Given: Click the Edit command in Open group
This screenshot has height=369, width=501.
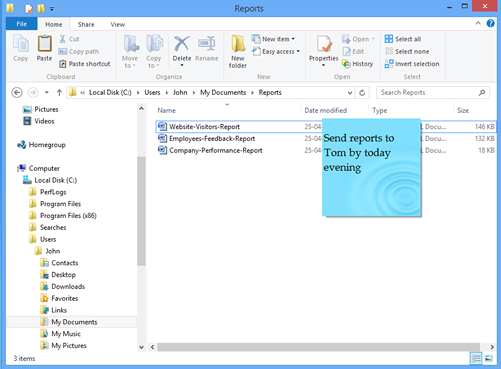Looking at the screenshot, I should [x=353, y=51].
